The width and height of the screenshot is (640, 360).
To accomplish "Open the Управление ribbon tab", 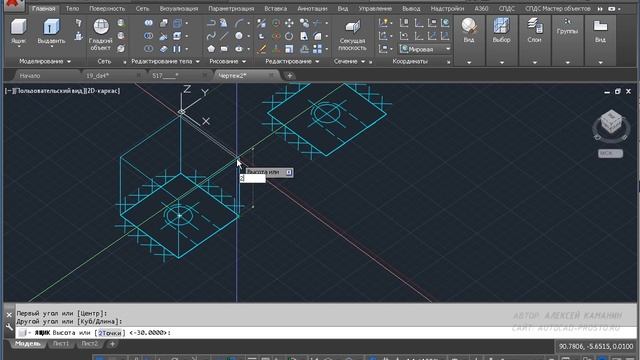I will click(x=375, y=9).
